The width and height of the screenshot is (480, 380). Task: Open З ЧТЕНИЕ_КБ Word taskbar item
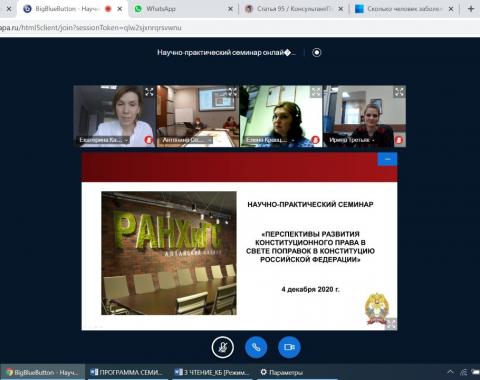pos(212,372)
